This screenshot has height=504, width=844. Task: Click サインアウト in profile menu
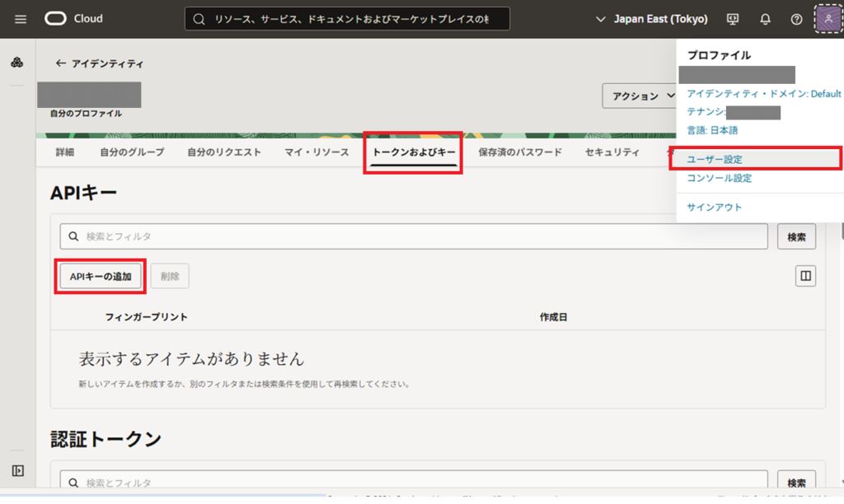(714, 208)
